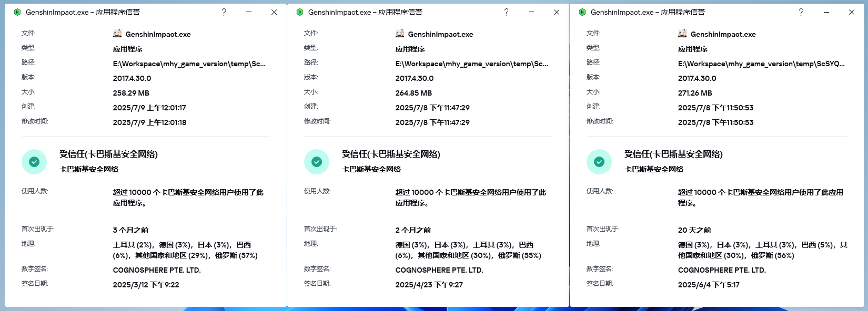The height and width of the screenshot is (311, 868).
Task: Click the question mark in the 271.26 MB window
Action: click(801, 12)
